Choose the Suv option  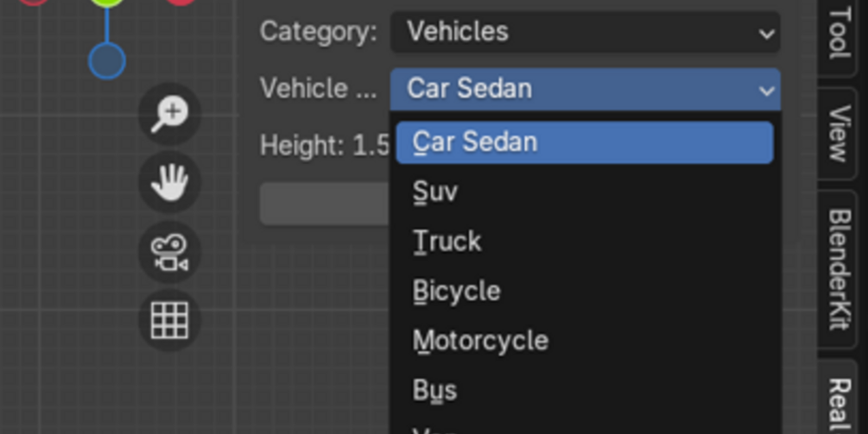[x=435, y=192]
